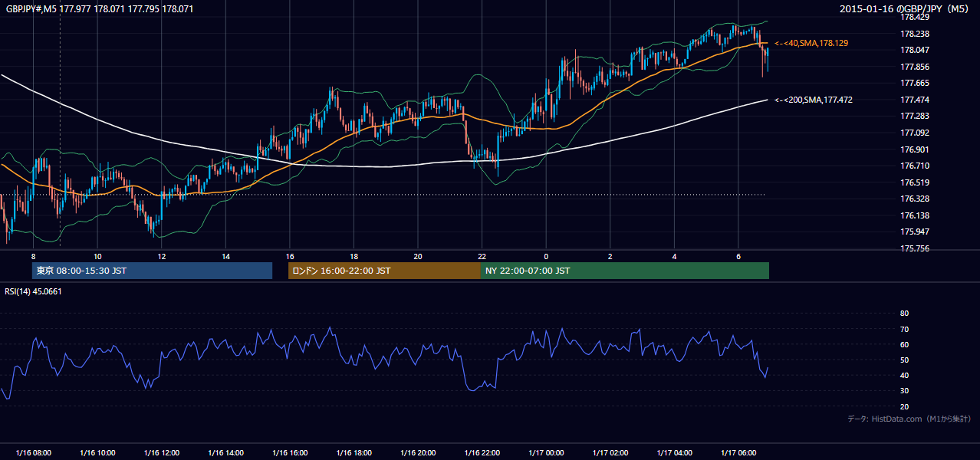The height and width of the screenshot is (460, 980).
Task: Click the HistData.com data source credit
Action: [x=909, y=419]
